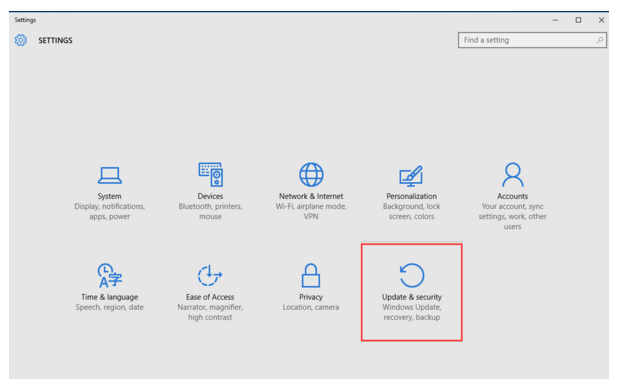This screenshot has width=618, height=389.
Task: Open the Personalization paintbrush icon
Action: click(x=411, y=176)
